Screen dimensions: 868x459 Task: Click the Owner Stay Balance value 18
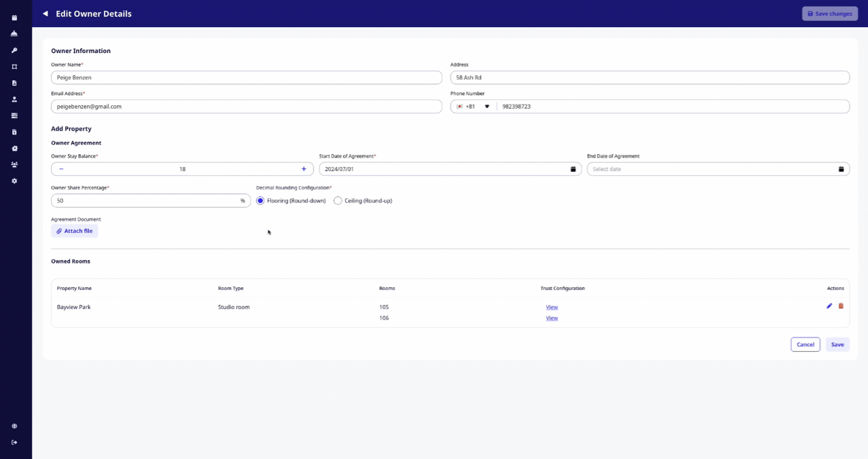(182, 169)
